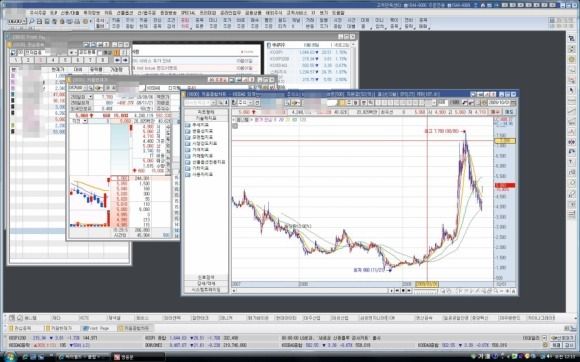Sort watchlist by the 거래량 column header

tap(116, 70)
